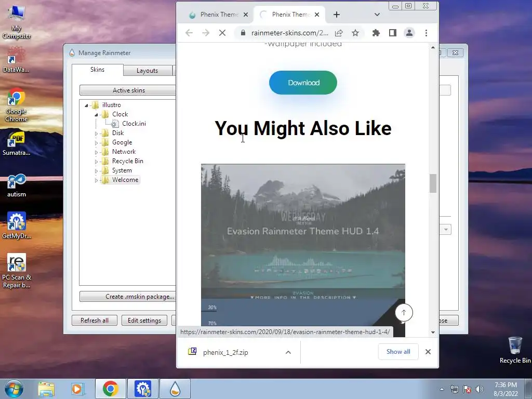The height and width of the screenshot is (399, 532).
Task: Open Chrome three-dot menu
Action: 426,33
